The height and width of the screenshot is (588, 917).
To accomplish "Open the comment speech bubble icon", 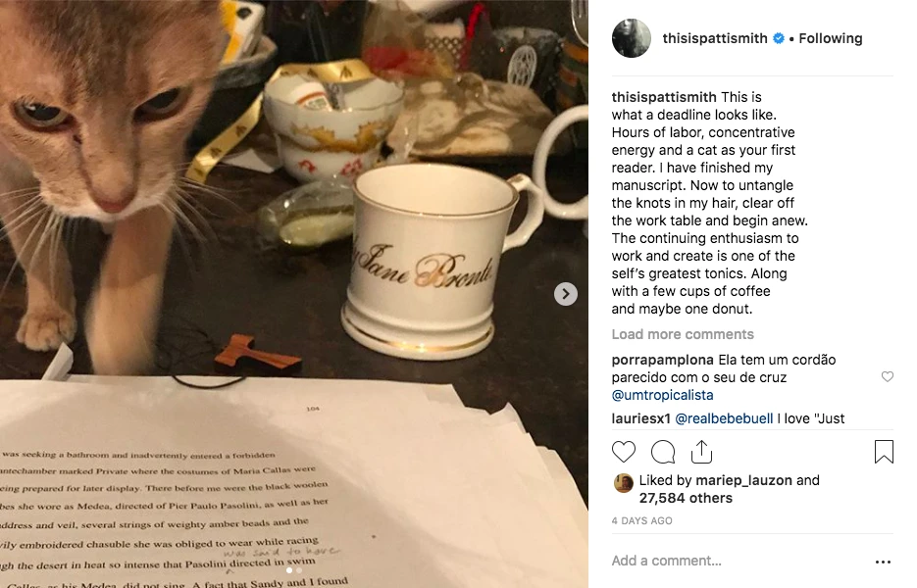I will pos(663,452).
